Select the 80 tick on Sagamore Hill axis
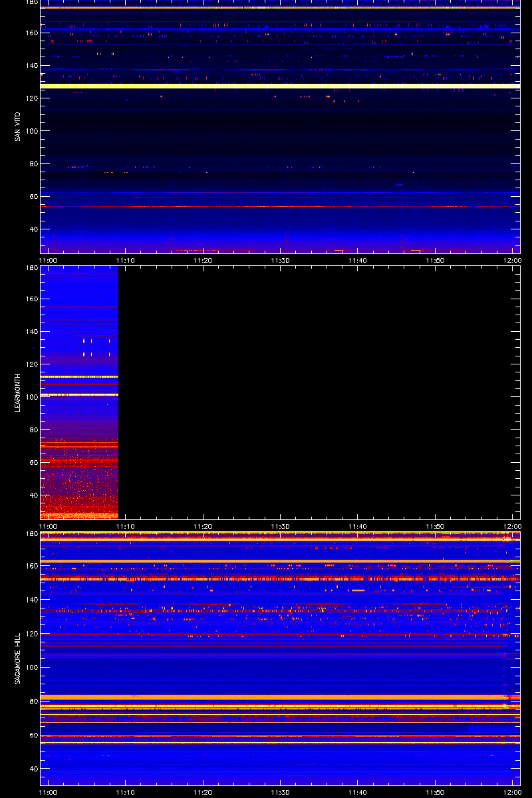532x798 pixels. (x=33, y=701)
